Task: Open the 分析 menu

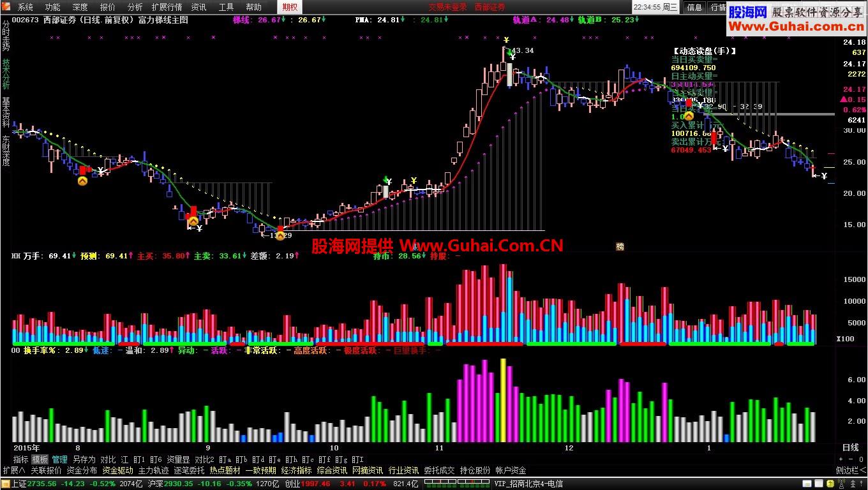Action: [135, 7]
